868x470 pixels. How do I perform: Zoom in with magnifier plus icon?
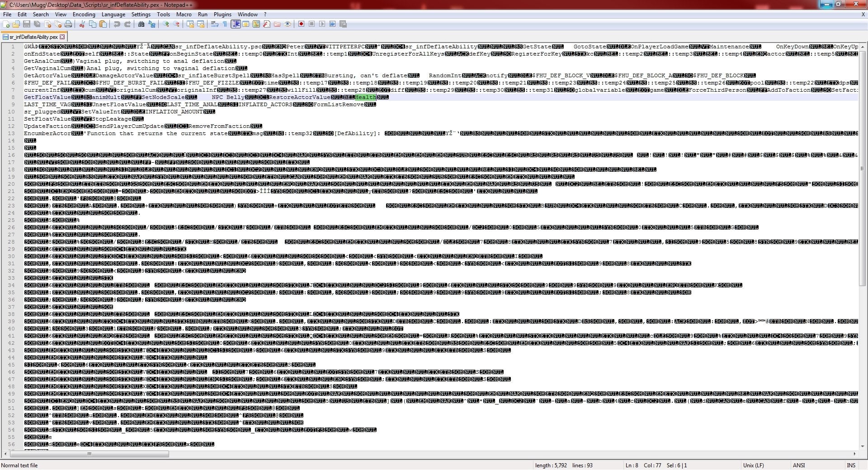pos(166,24)
